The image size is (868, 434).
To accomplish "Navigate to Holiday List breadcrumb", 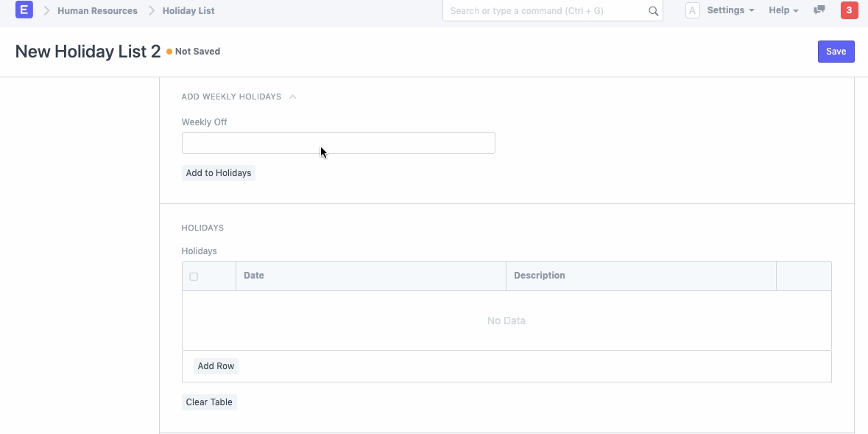I will [188, 11].
